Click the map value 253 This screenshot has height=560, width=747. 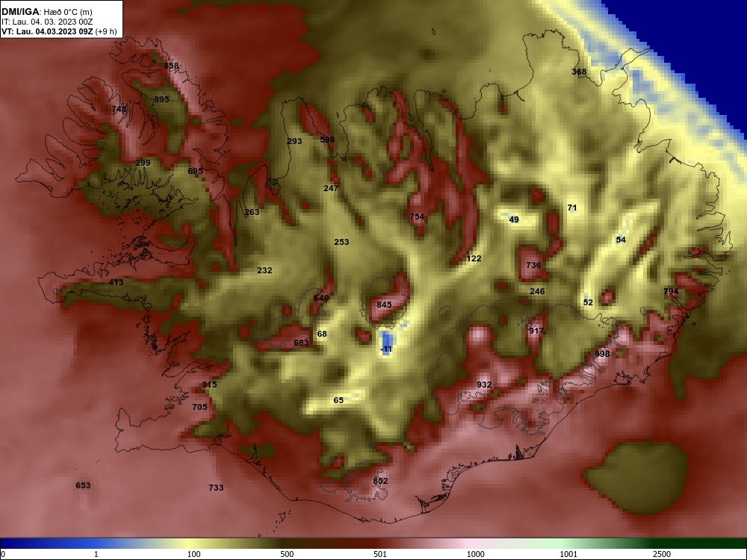341,241
